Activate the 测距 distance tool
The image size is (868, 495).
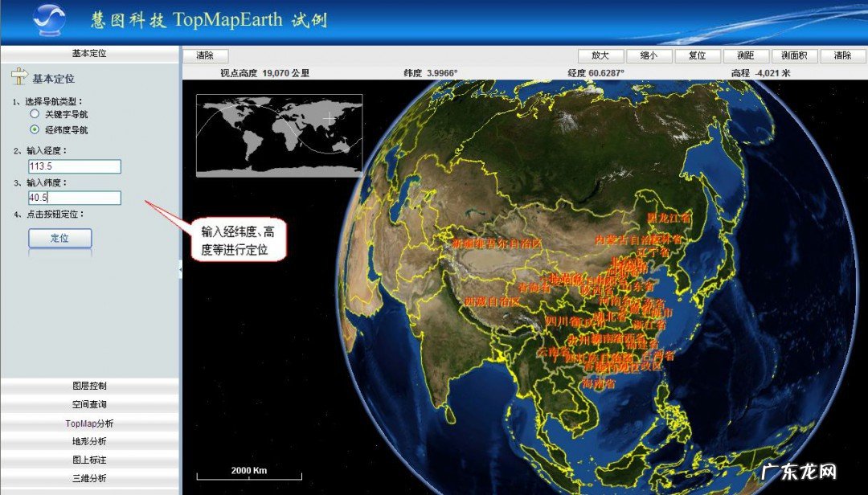pyautogui.click(x=746, y=55)
